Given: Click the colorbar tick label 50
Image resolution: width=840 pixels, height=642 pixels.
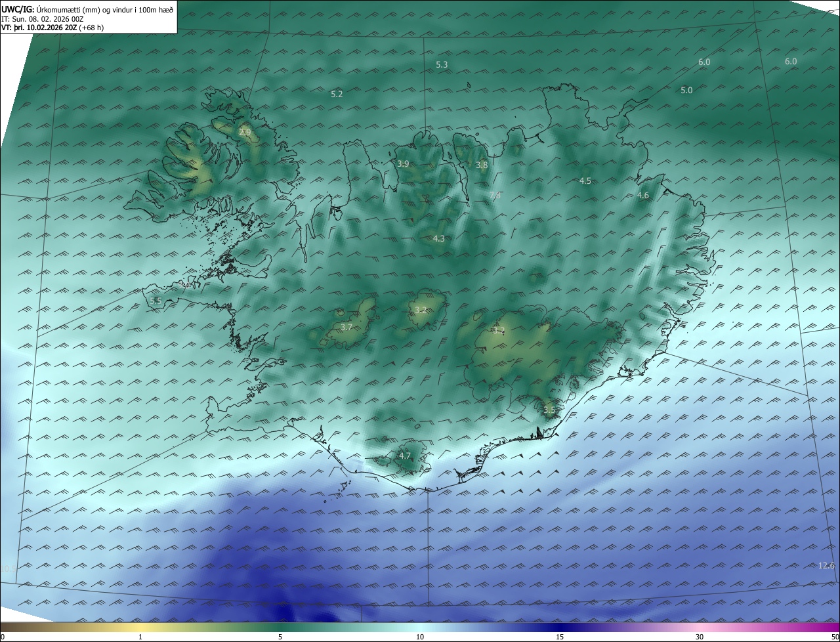Looking at the screenshot, I should tap(835, 637).
